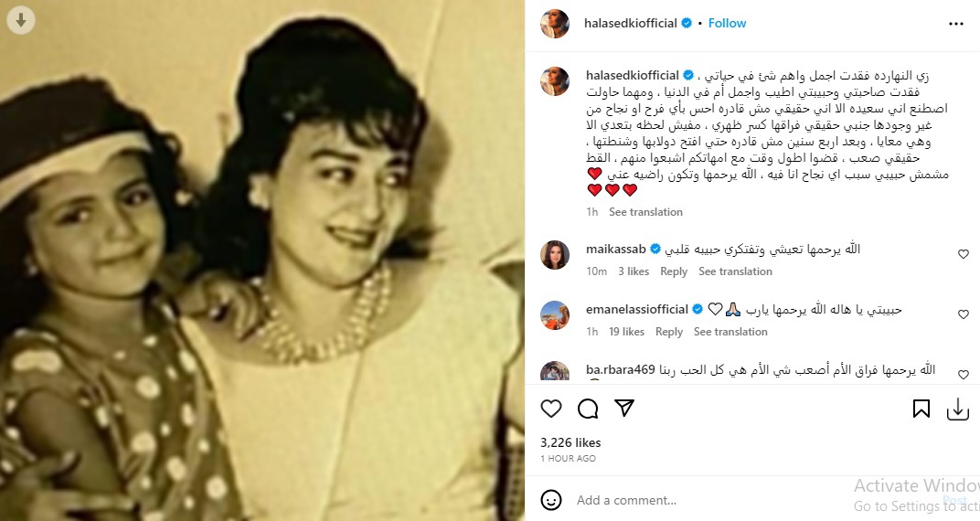Reply to maikassab's comment
This screenshot has height=521, width=980.
674,271
